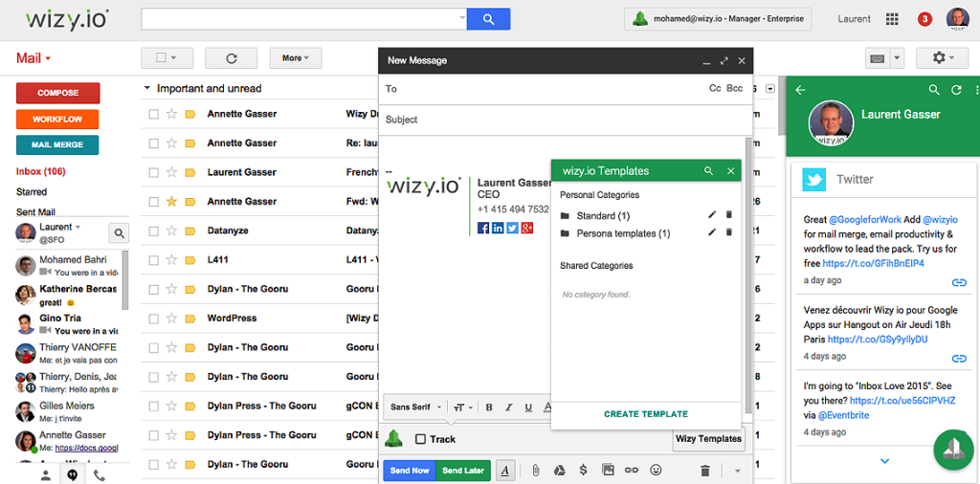Apply underline formatting in compose
This screenshot has width=980, height=484.
coord(528,407)
